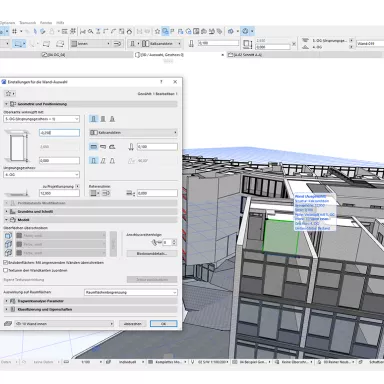Image resolution: width=384 pixels, height=384 pixels.
Task: Open the Fenster menu
Action: pos(46,23)
